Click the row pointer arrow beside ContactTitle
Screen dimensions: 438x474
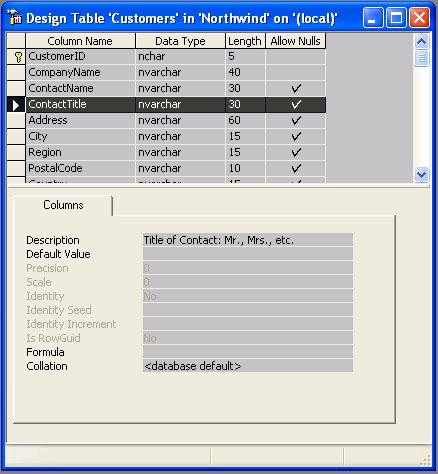click(16, 105)
